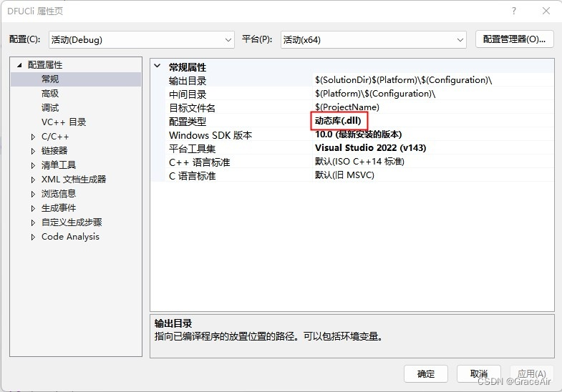Close the DFUCli 属性页 dialog

(x=546, y=11)
